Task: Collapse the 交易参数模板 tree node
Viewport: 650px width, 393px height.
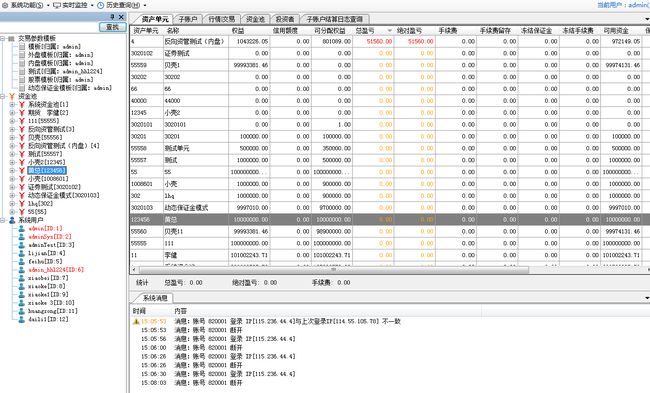Action: coord(3,38)
